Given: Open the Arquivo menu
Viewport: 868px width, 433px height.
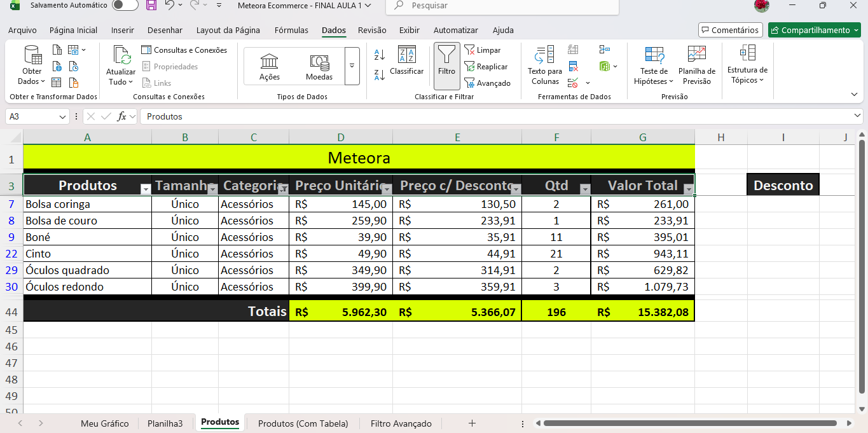Looking at the screenshot, I should pos(22,30).
